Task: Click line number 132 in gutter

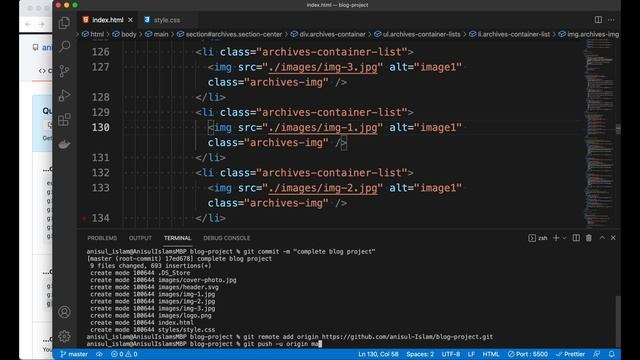Action: [x=100, y=173]
